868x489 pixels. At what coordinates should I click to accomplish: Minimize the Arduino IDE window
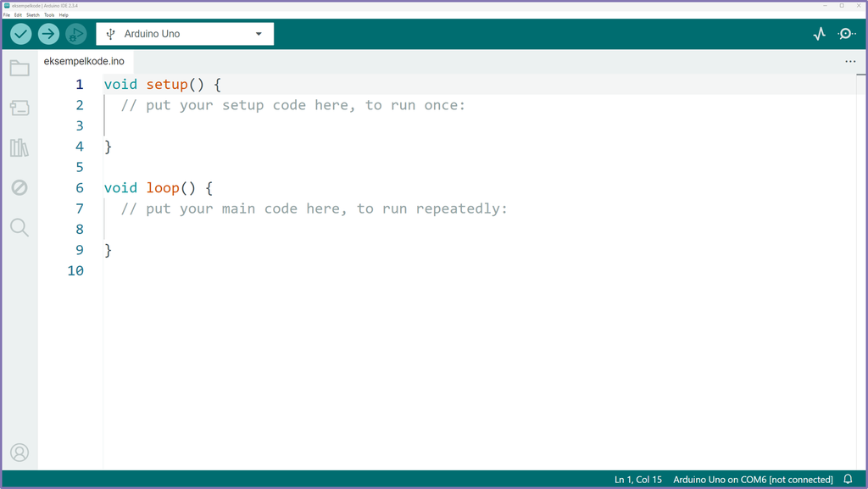(x=825, y=6)
